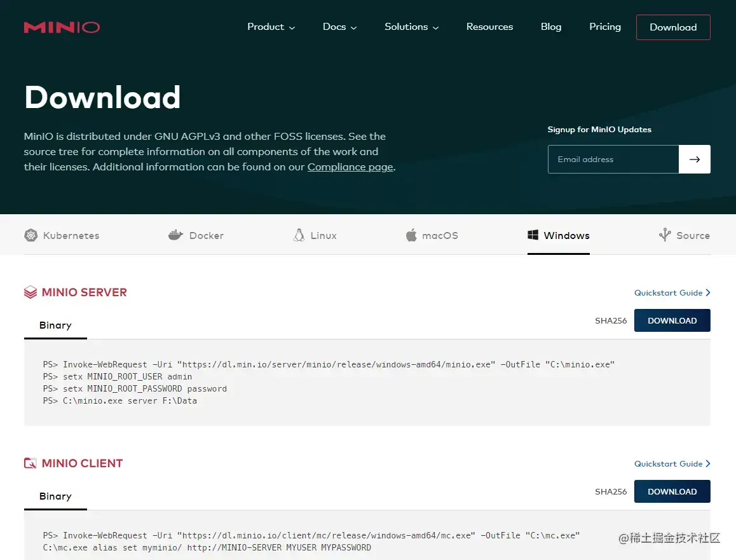Submit email with the arrow button
This screenshot has width=736, height=560.
point(694,159)
